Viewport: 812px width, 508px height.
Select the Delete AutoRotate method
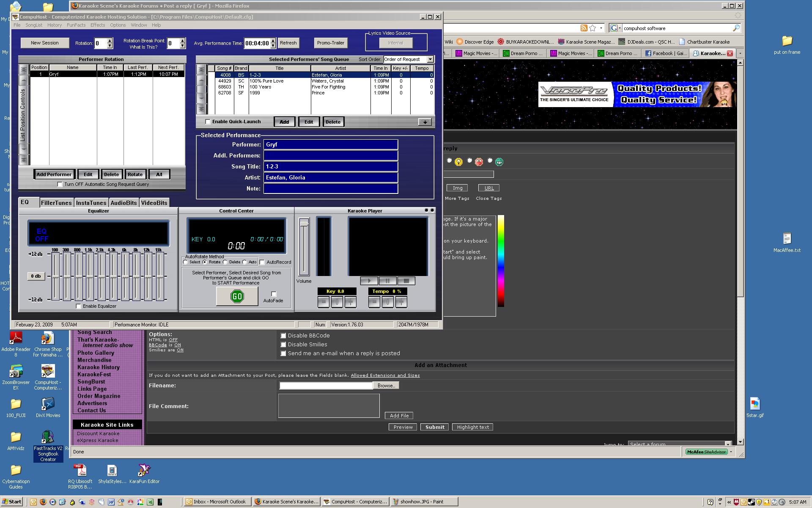pyautogui.click(x=225, y=262)
